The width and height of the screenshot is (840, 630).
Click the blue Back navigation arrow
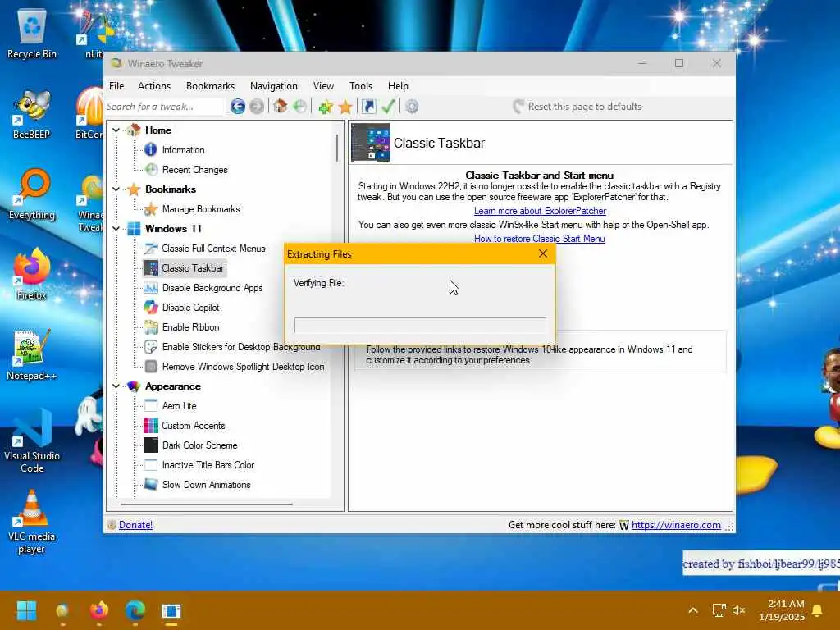click(238, 107)
